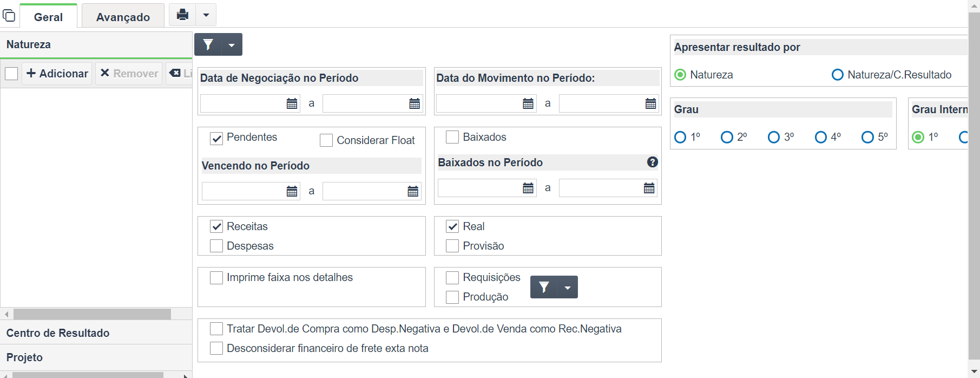
Task: Click the Remover button
Action: pos(129,73)
